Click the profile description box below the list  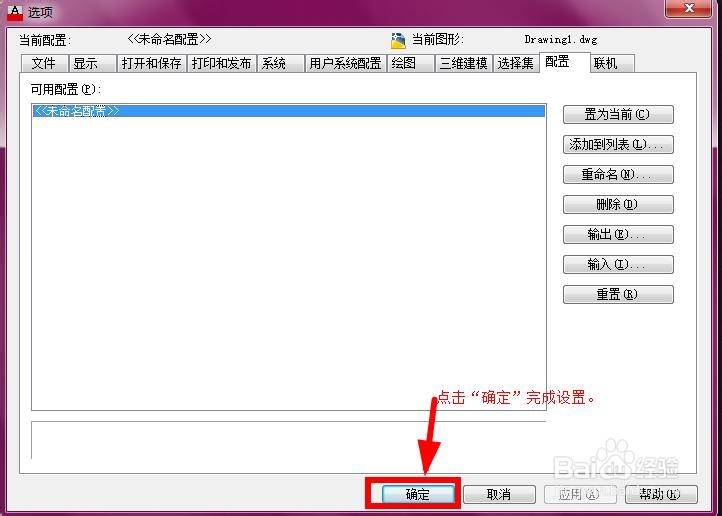click(289, 440)
